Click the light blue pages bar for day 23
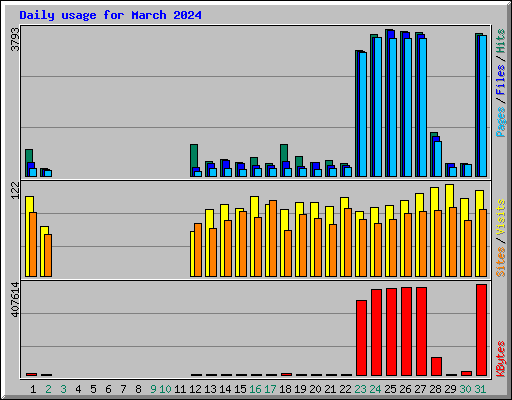Screen dimensions: 512x400 363,114
